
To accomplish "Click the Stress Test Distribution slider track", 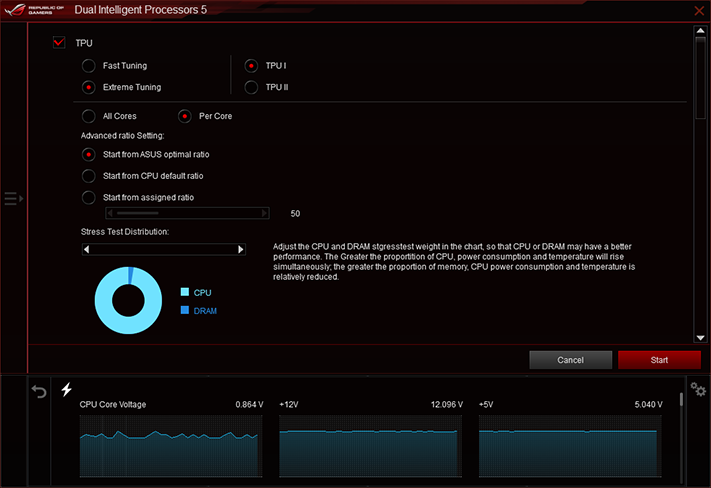I will click(164, 249).
